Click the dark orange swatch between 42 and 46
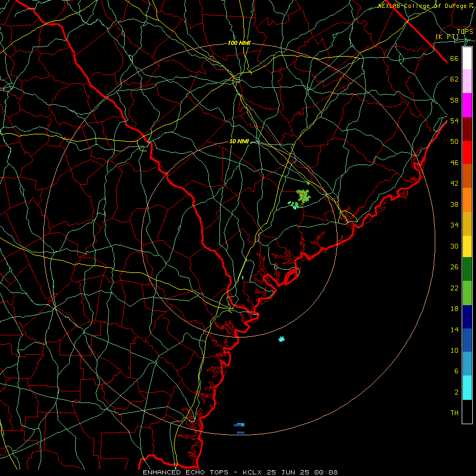476x476 pixels. [467, 176]
